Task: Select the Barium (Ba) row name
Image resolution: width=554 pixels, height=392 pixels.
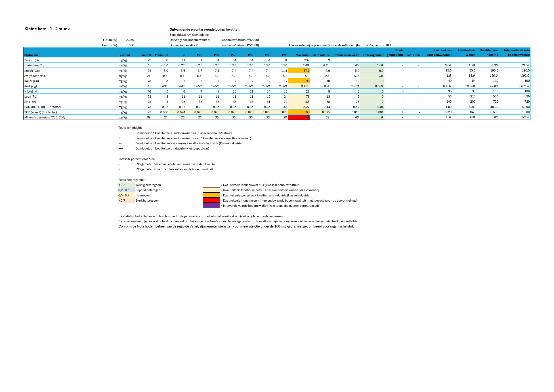Action: [32, 60]
